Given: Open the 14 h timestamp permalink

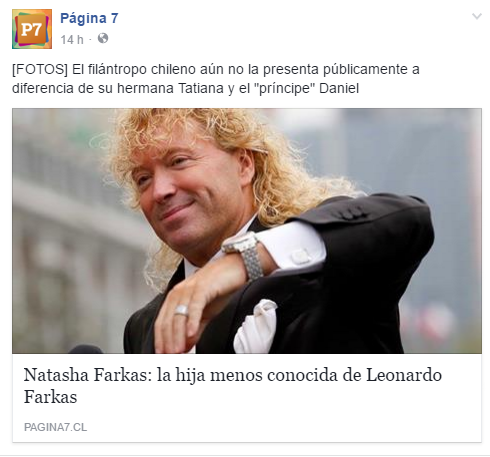Looking at the screenshot, I should tap(72, 40).
